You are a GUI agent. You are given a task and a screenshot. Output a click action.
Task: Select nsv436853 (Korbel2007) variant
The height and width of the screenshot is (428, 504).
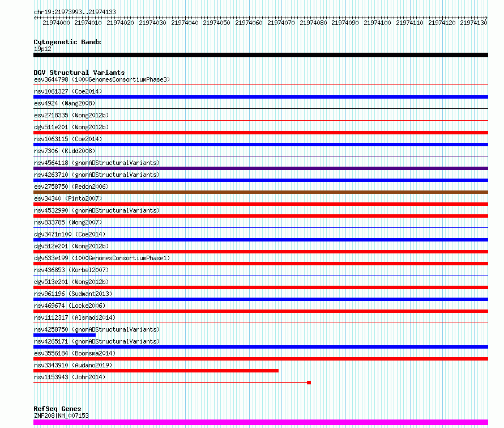click(71, 270)
